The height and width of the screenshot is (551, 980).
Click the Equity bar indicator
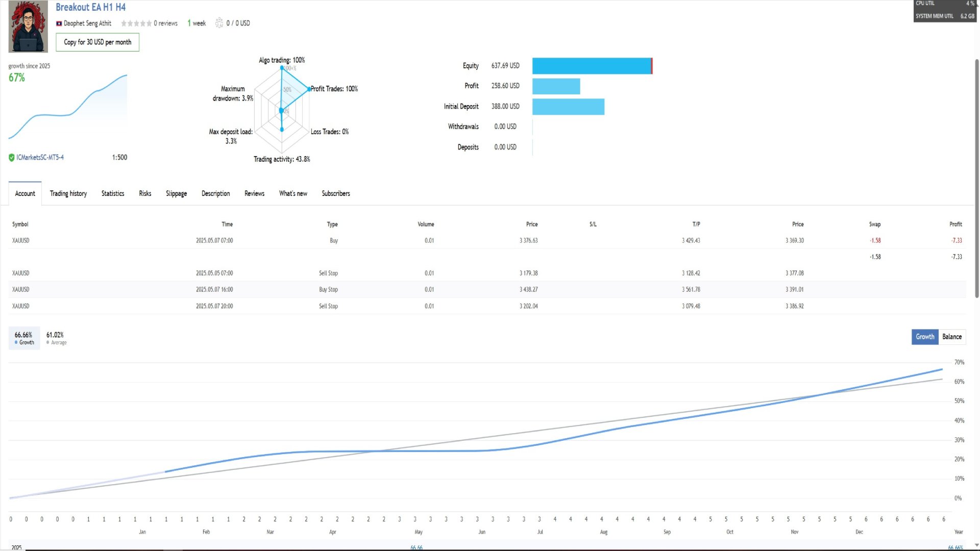tap(592, 66)
